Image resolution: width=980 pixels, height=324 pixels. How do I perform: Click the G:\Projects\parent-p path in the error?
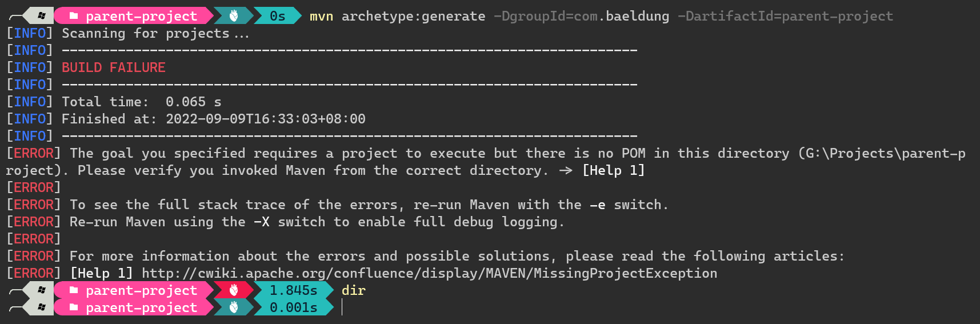(885, 153)
